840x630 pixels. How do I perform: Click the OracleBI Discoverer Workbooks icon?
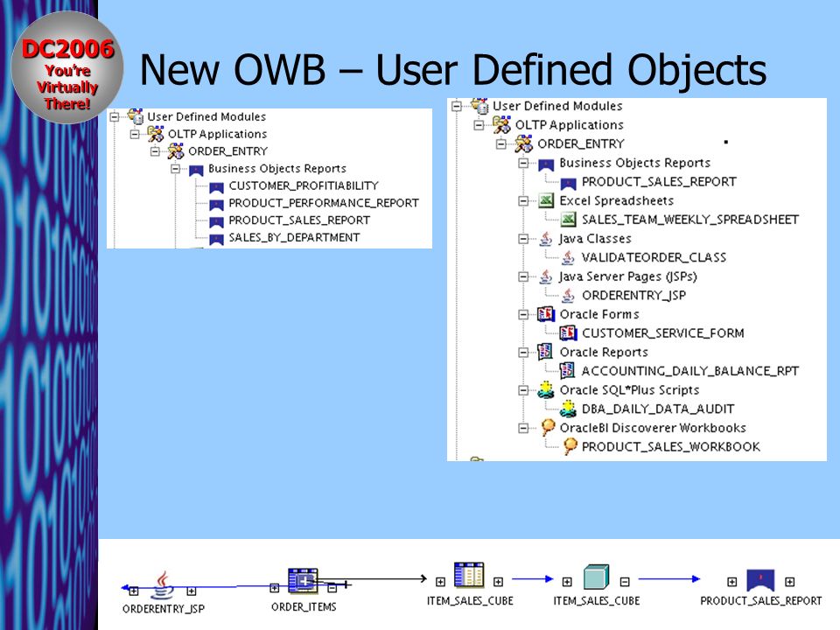(x=548, y=427)
